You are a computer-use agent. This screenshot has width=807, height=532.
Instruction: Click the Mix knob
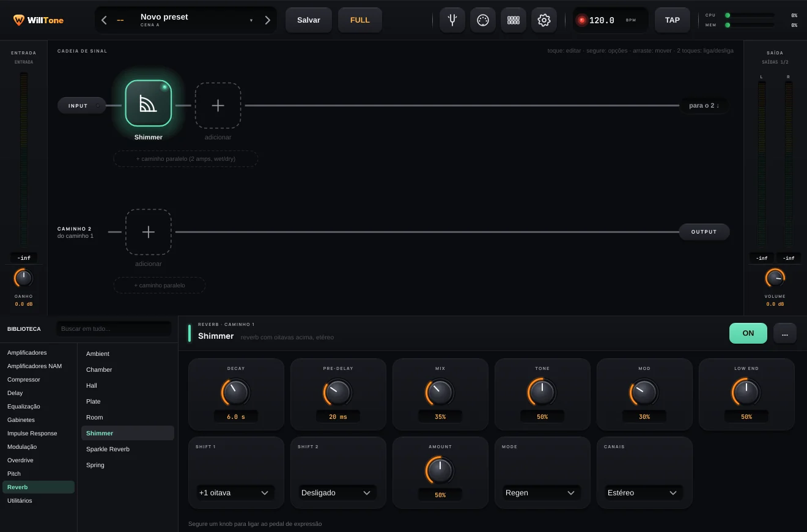click(440, 393)
